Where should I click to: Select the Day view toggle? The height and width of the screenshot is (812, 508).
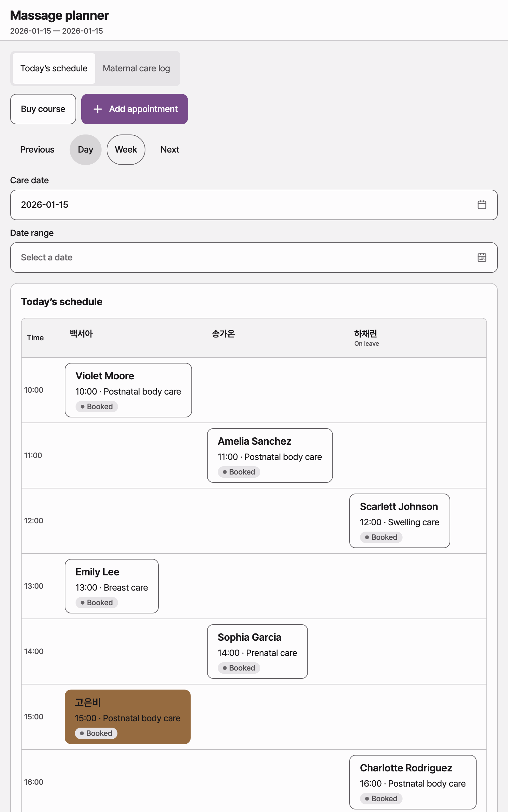tap(85, 150)
